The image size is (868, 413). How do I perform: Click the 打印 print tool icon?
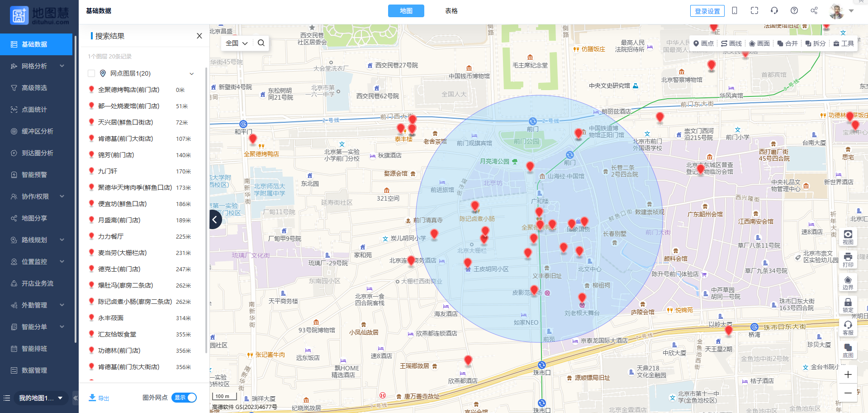[x=848, y=259]
